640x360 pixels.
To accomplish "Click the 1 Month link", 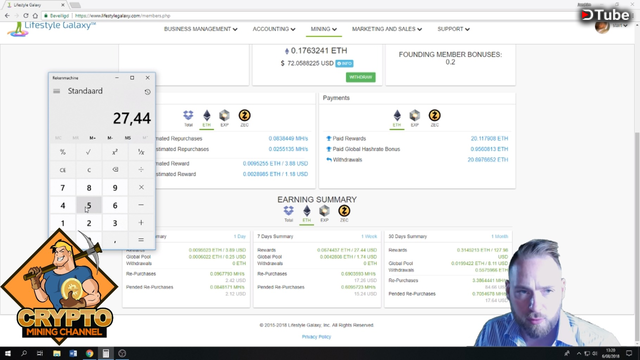I will point(500,237).
